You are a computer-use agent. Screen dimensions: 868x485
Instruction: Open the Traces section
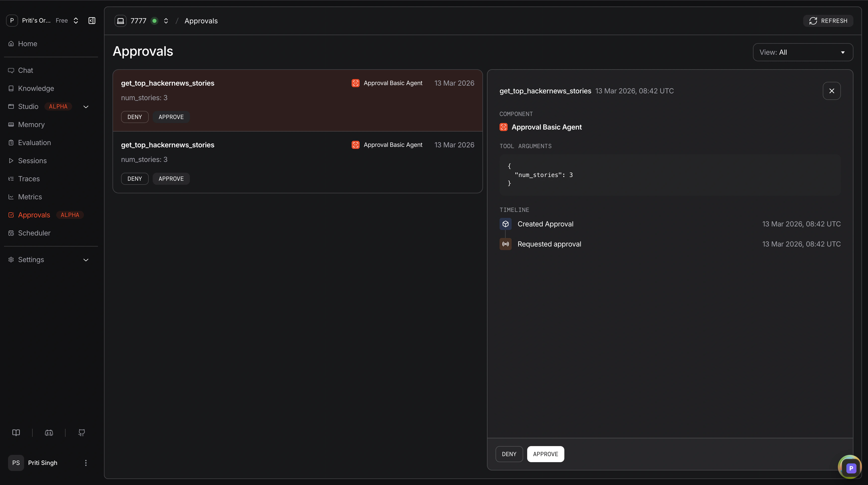[x=29, y=178]
